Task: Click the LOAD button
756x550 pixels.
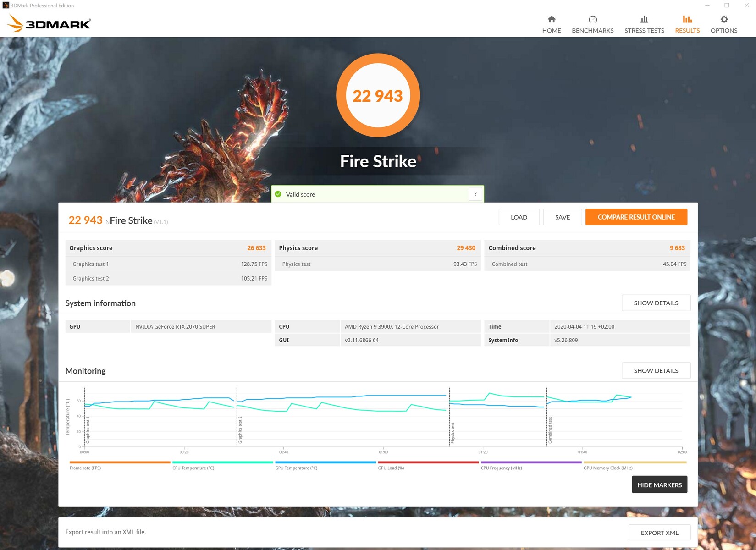Action: point(519,217)
